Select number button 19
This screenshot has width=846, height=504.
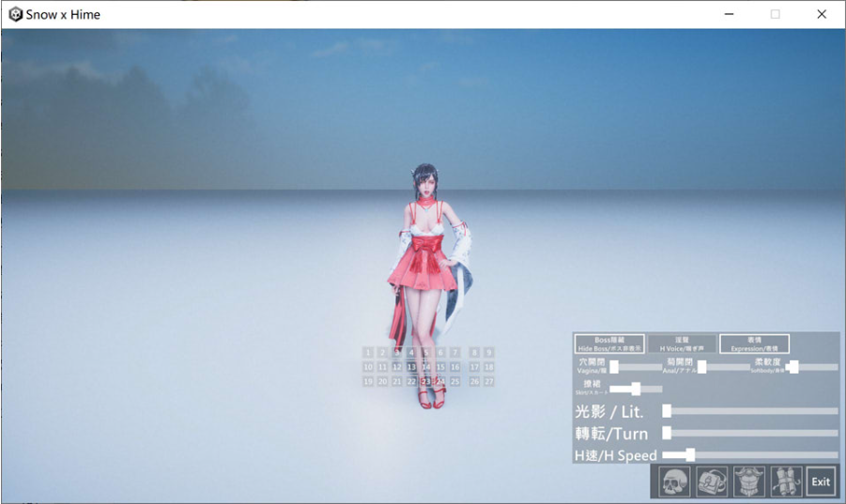[368, 382]
